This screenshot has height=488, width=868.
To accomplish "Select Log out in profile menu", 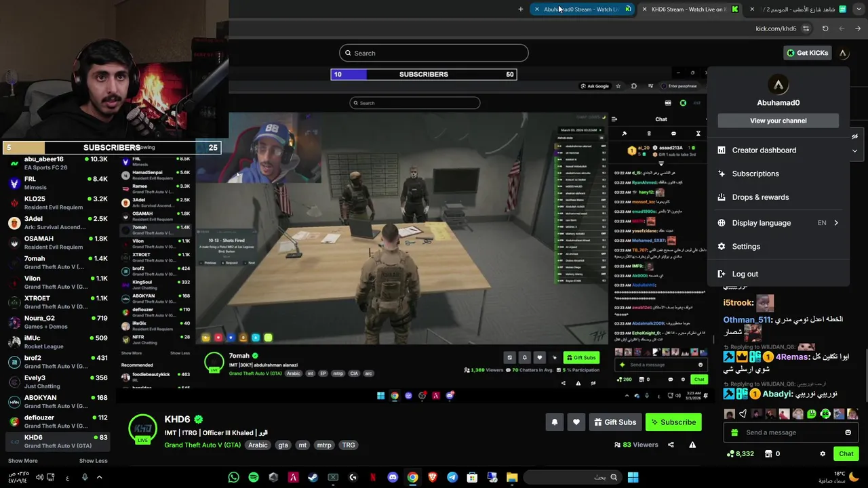I will click(778, 274).
